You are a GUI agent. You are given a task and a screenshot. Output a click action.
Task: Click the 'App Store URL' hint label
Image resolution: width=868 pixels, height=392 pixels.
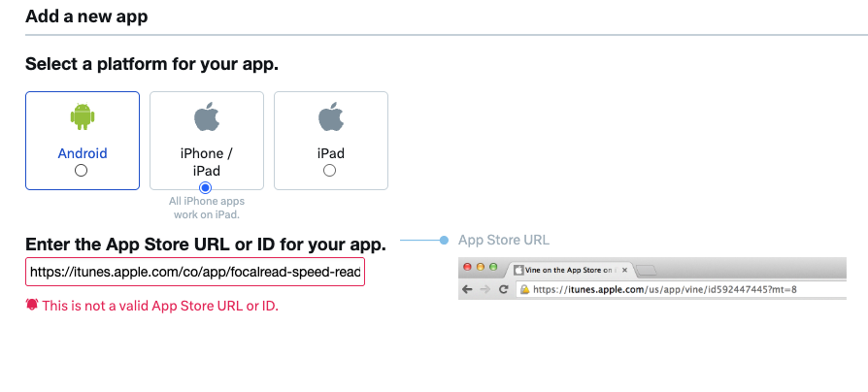tap(504, 240)
